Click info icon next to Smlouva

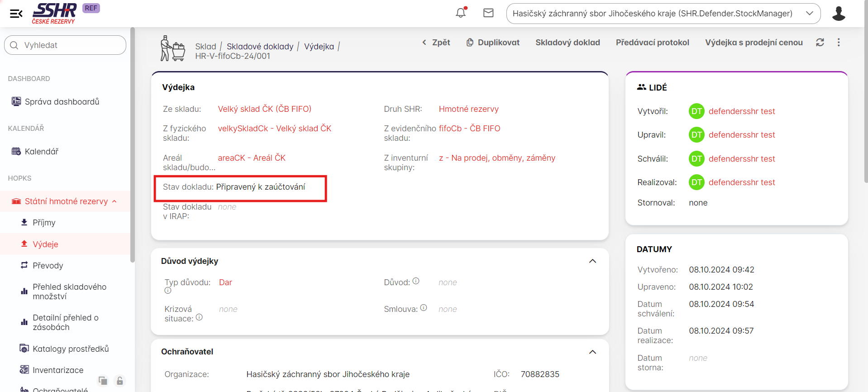click(x=424, y=308)
